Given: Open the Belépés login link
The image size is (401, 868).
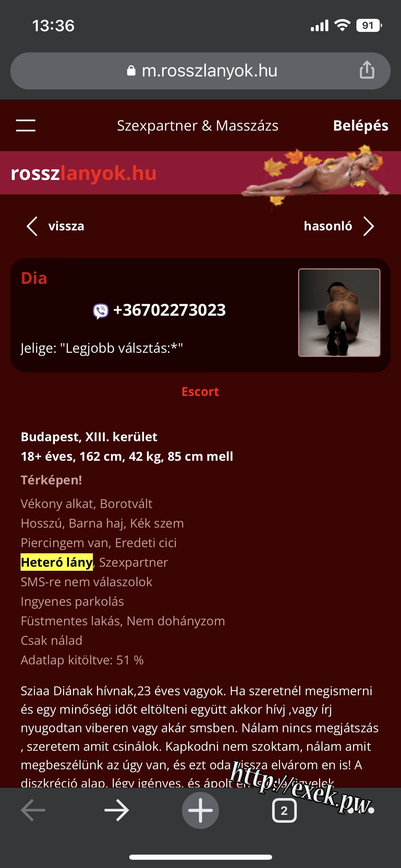Looking at the screenshot, I should coord(361,126).
